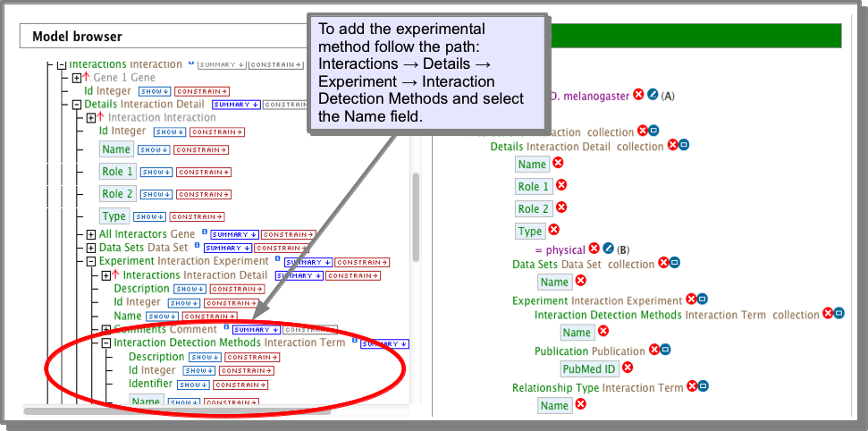This screenshot has height=431, width=868.
Task: Remove Details Interaction Detail collection
Action: pyautogui.click(x=672, y=145)
